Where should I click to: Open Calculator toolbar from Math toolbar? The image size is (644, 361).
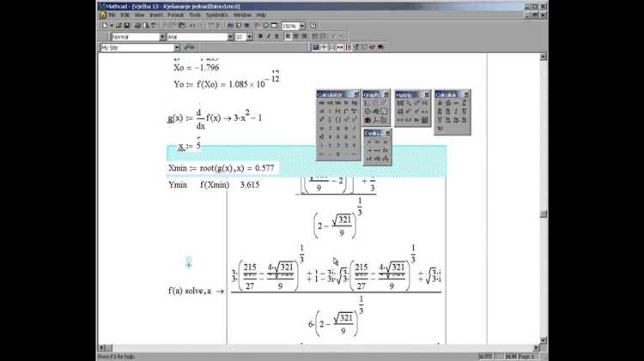[x=316, y=47]
